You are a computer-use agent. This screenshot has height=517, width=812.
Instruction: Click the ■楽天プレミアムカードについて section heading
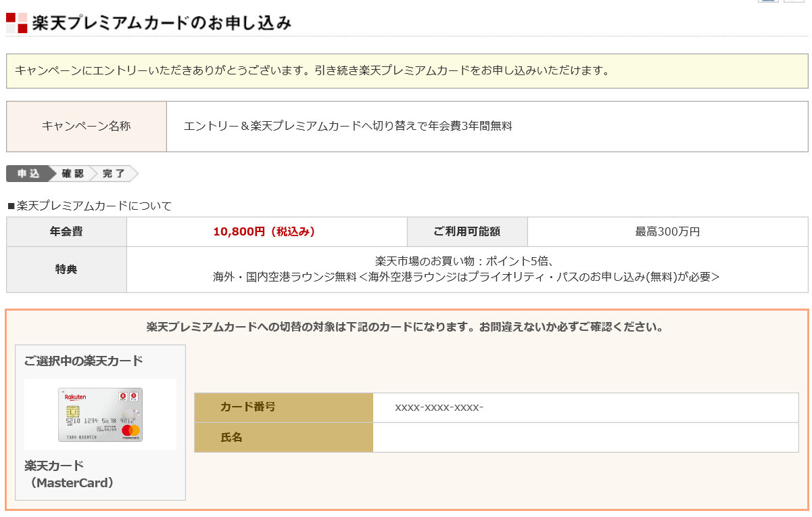click(x=89, y=206)
